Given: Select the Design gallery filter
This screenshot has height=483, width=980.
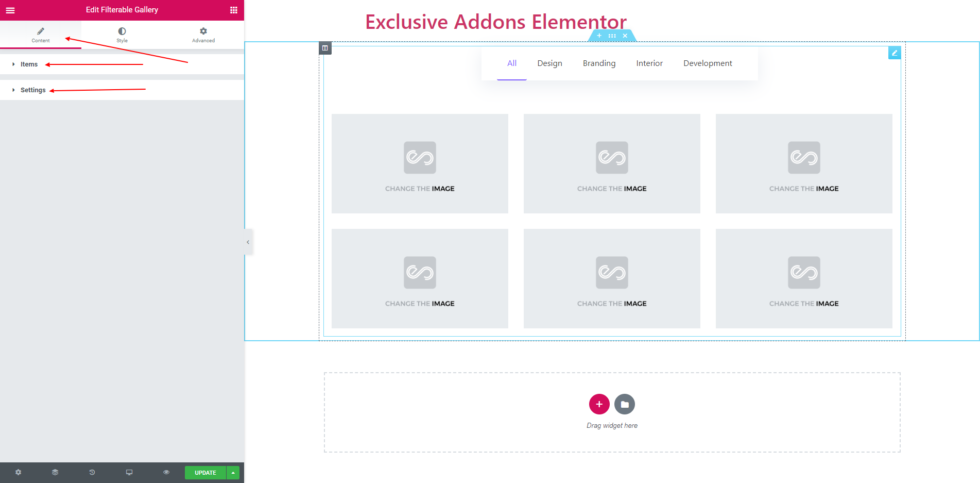Looking at the screenshot, I should [x=549, y=63].
